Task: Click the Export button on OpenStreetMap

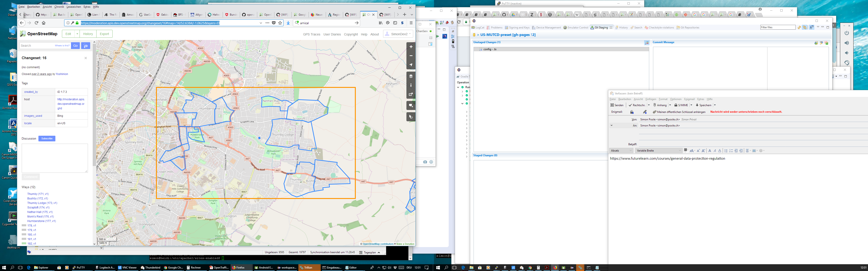Action: (x=104, y=34)
